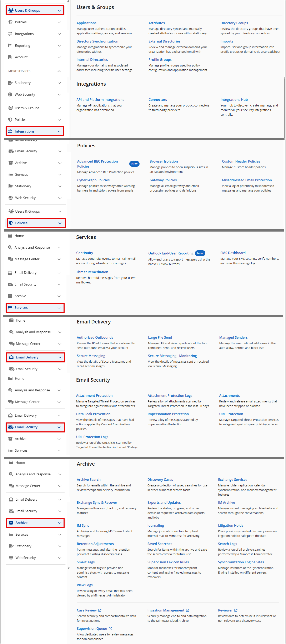The height and width of the screenshot is (644, 286).
Task: Select the highlighted Archive menu item
Action: (x=35, y=522)
